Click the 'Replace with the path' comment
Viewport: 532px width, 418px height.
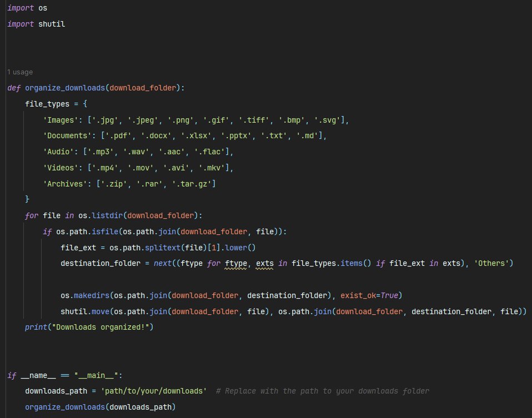[x=322, y=391]
